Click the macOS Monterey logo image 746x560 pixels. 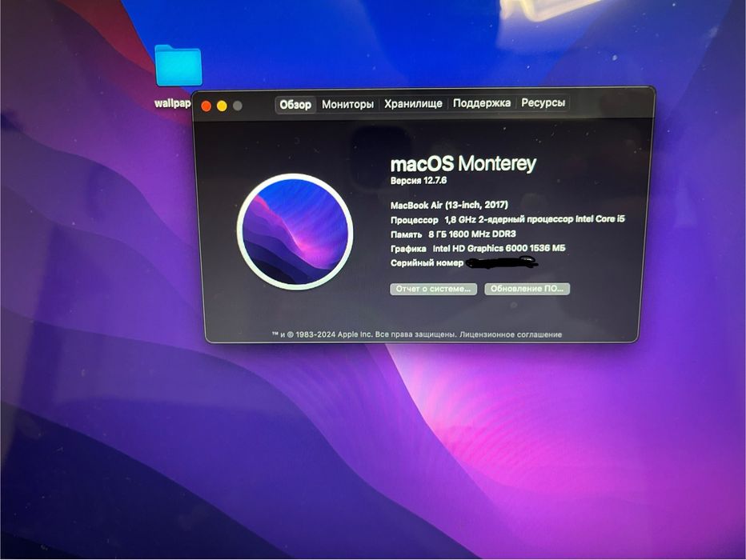pos(295,231)
